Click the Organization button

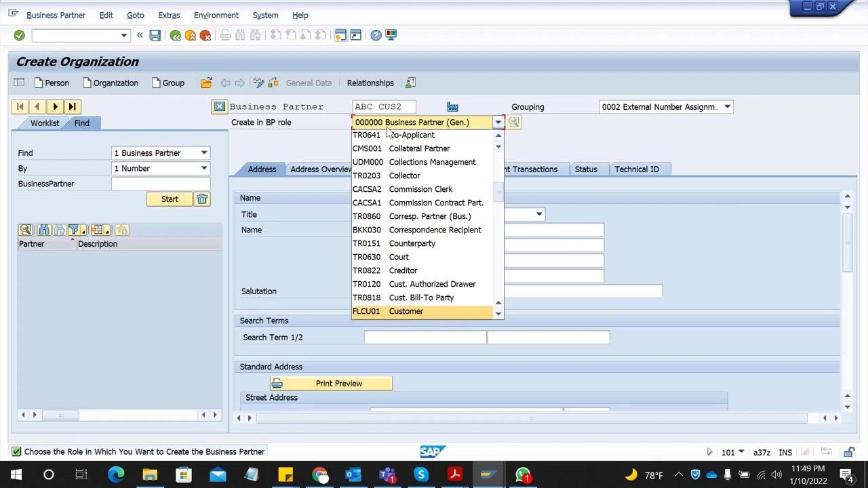(x=110, y=83)
